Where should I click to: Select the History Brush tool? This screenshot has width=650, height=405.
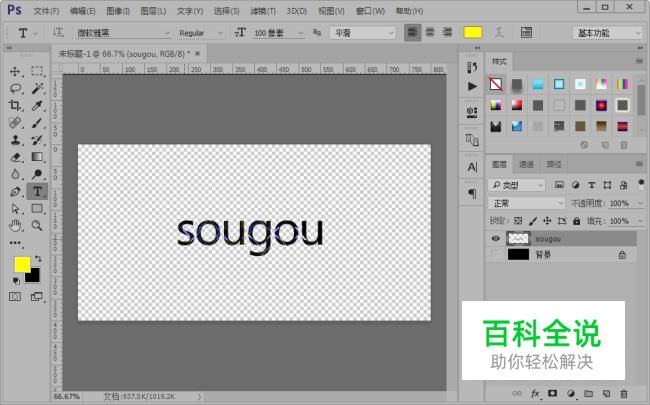pyautogui.click(x=37, y=140)
